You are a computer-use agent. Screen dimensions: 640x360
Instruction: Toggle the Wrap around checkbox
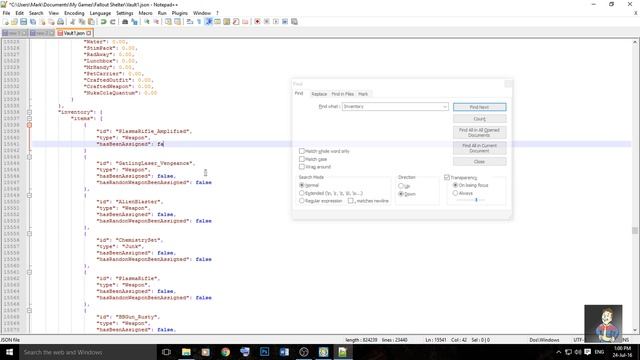[302, 167]
